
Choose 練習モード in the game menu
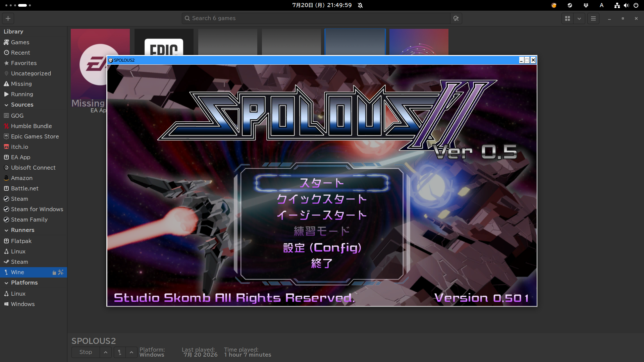[x=322, y=231]
